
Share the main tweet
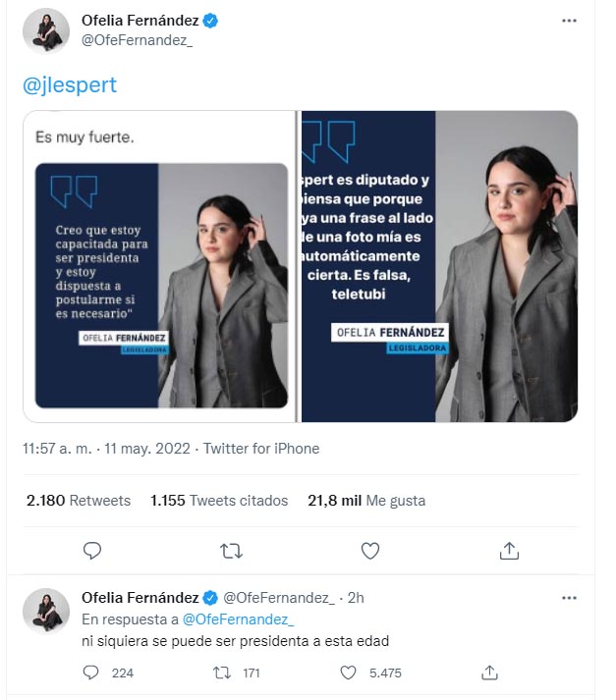tap(509, 551)
